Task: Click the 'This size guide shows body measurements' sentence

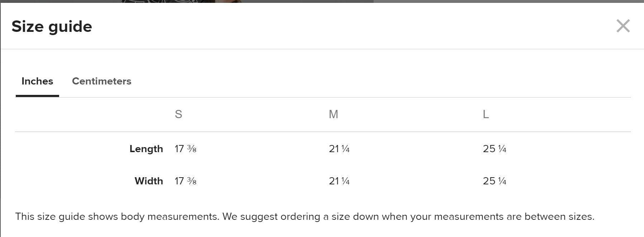Action: [117, 217]
